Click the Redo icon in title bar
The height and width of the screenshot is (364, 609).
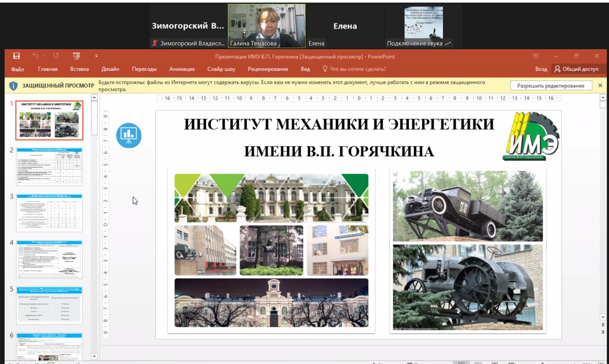[55, 56]
